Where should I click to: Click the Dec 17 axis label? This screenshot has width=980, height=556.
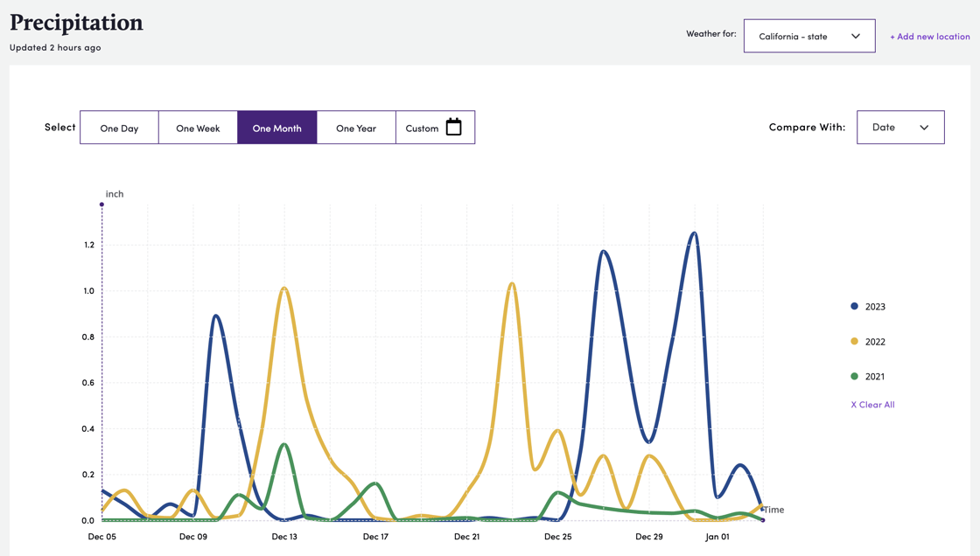coord(375,537)
